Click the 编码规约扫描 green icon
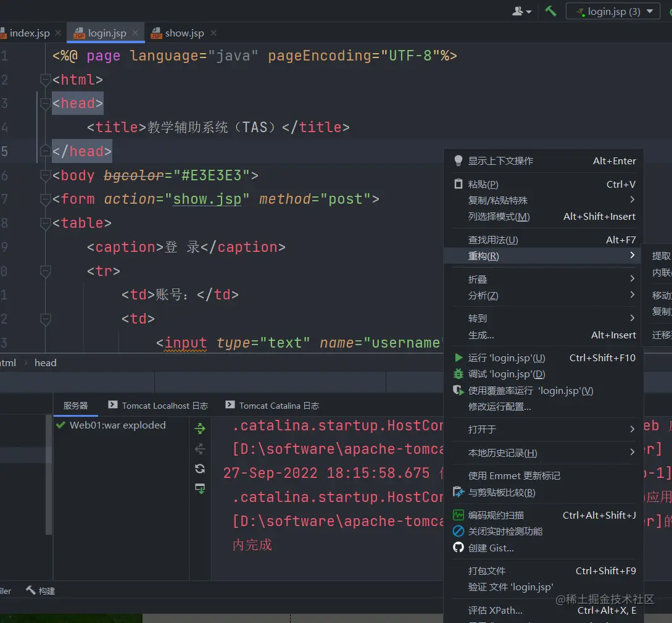 click(x=458, y=515)
